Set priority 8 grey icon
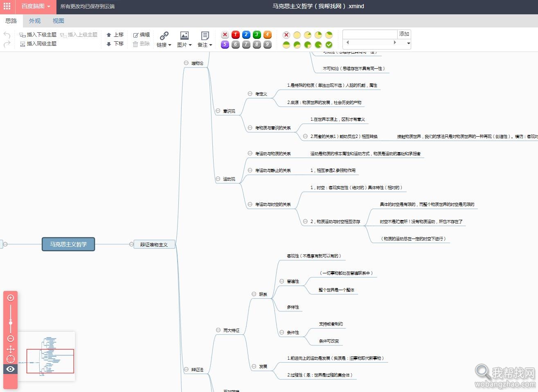 click(257, 44)
